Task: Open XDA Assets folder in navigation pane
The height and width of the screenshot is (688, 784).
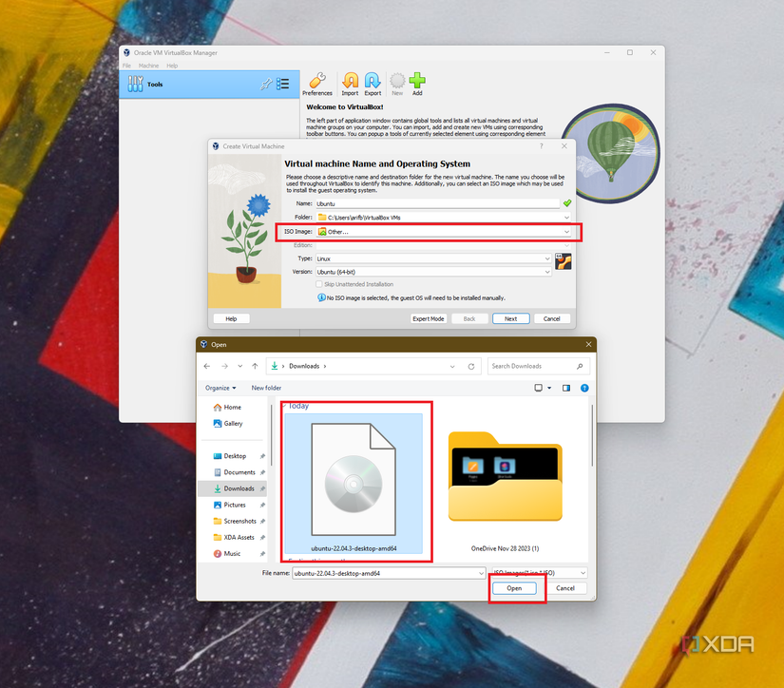Action: coord(239,538)
